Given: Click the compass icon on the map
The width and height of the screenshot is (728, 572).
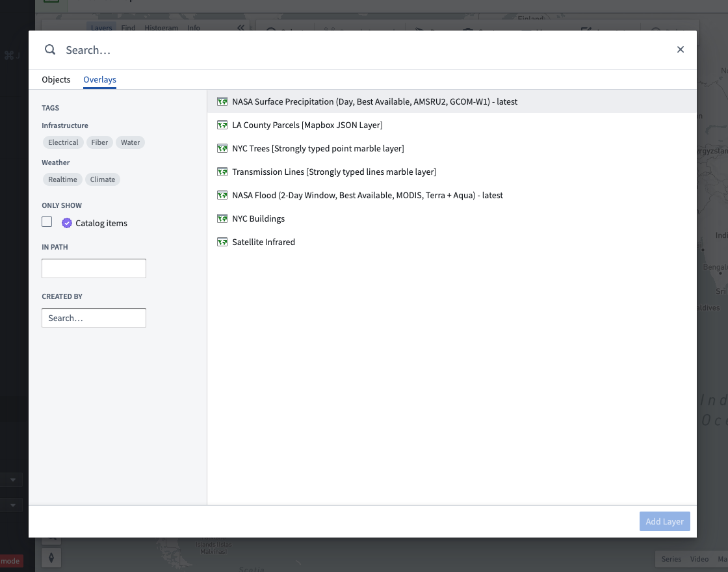Looking at the screenshot, I should [51, 557].
